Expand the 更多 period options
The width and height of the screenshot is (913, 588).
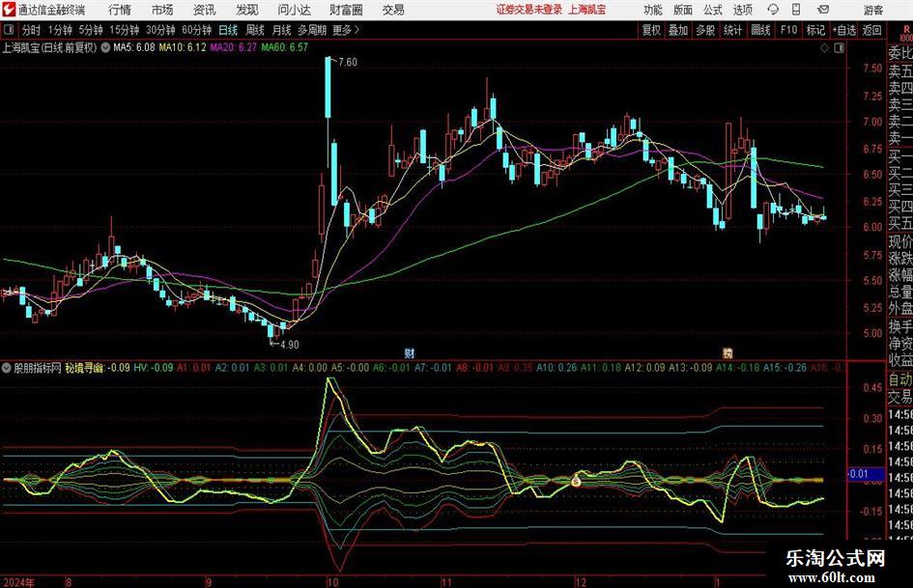pos(346,30)
